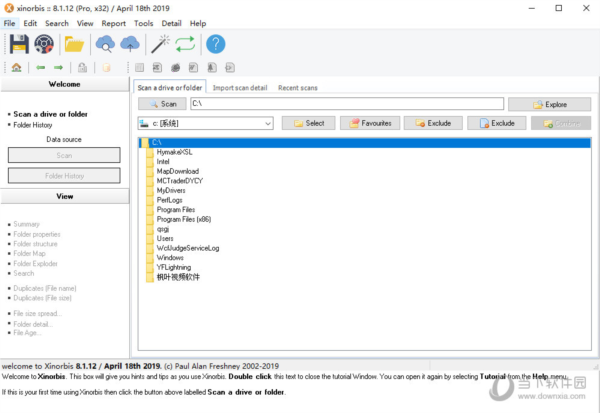600x413 pixels.
Task: Click the green refresh arrows icon
Action: 185,44
